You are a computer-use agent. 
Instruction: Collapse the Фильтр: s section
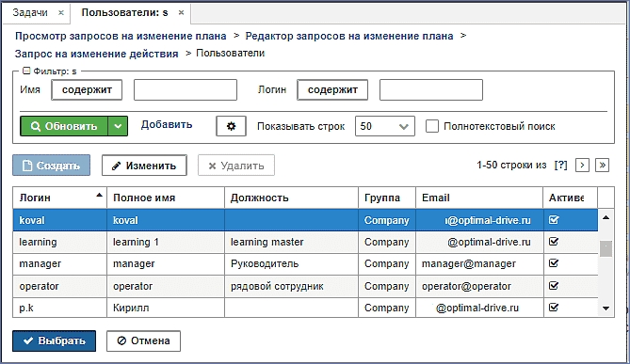pyautogui.click(x=26, y=71)
